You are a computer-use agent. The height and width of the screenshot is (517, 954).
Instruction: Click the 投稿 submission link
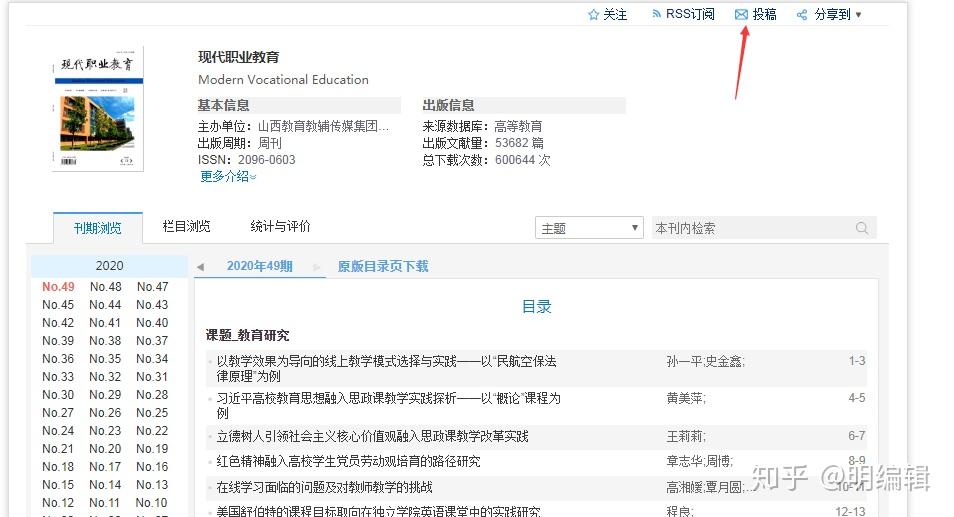coord(764,15)
